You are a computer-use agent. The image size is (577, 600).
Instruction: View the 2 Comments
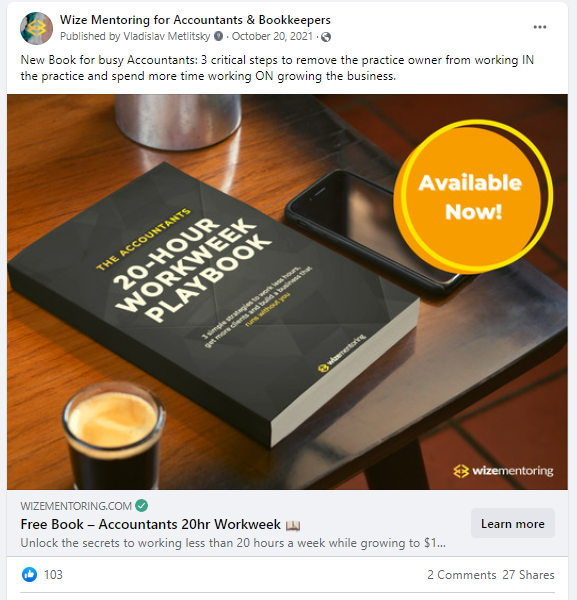[x=461, y=575]
